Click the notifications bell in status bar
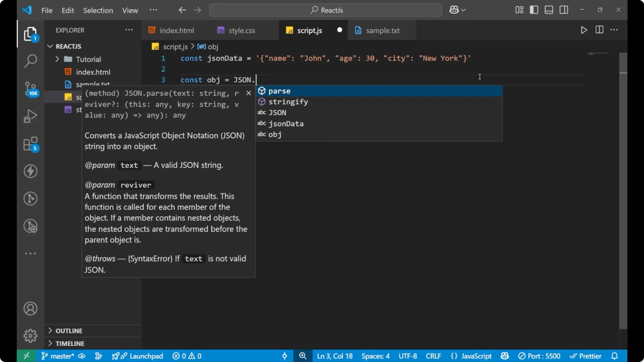Image resolution: width=644 pixels, height=362 pixels. pos(615,356)
